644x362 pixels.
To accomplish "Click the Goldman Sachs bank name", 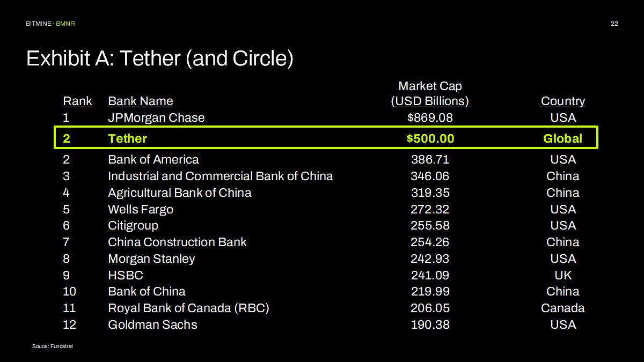I will [152, 324].
